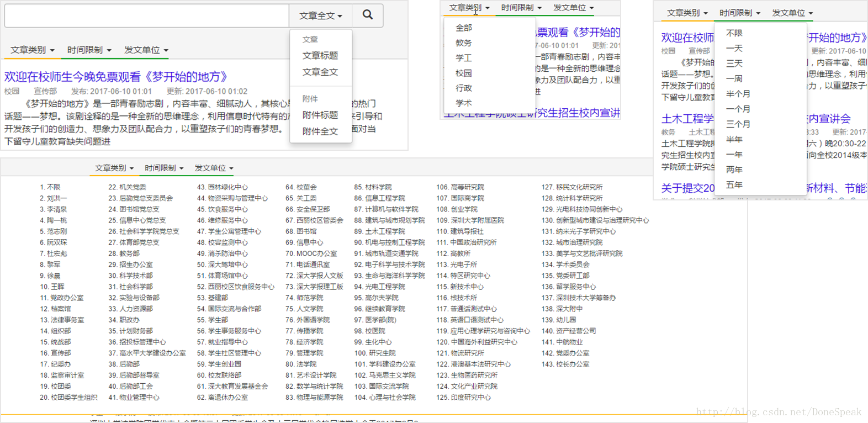This screenshot has width=868, height=423.
Task: Choose unit 3. 李清泉
Action: click(54, 209)
